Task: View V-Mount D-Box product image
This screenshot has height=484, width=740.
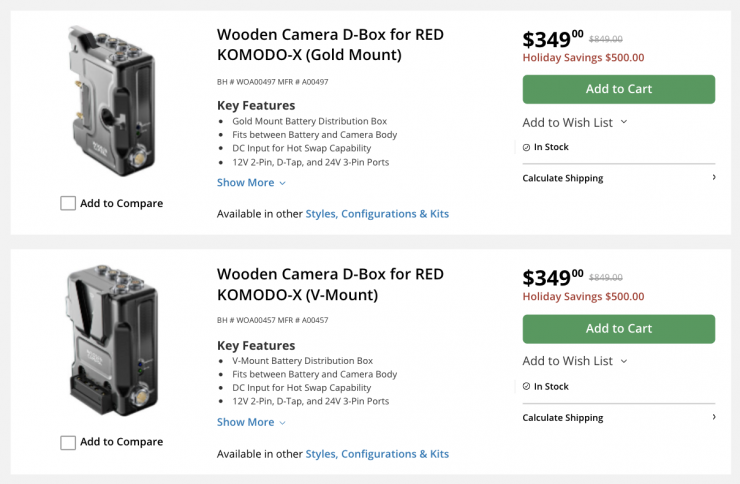Action: point(112,340)
